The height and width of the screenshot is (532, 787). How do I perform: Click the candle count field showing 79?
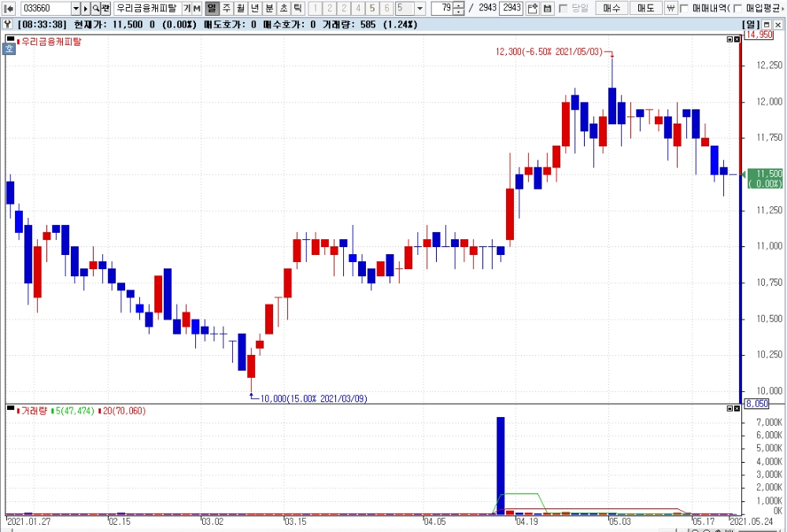pos(442,8)
